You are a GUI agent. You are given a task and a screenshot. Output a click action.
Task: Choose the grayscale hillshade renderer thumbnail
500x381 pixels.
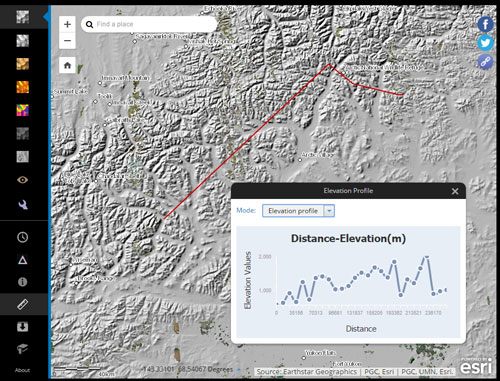point(23,41)
